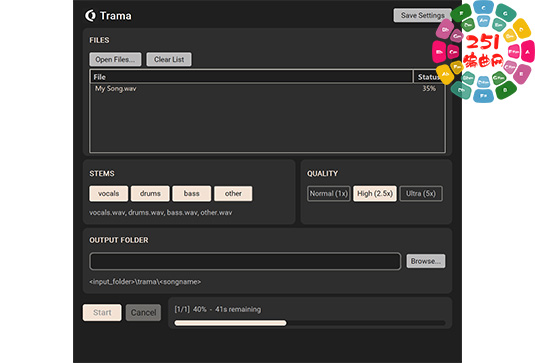The height and width of the screenshot is (363, 535).
Task: Start the stem separation
Action: [x=102, y=313]
